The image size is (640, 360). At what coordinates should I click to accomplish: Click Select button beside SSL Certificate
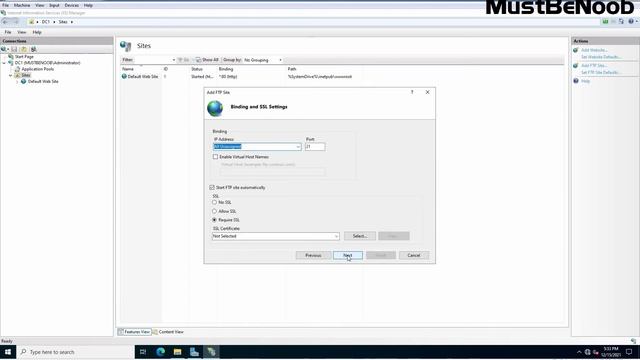[x=360, y=236]
